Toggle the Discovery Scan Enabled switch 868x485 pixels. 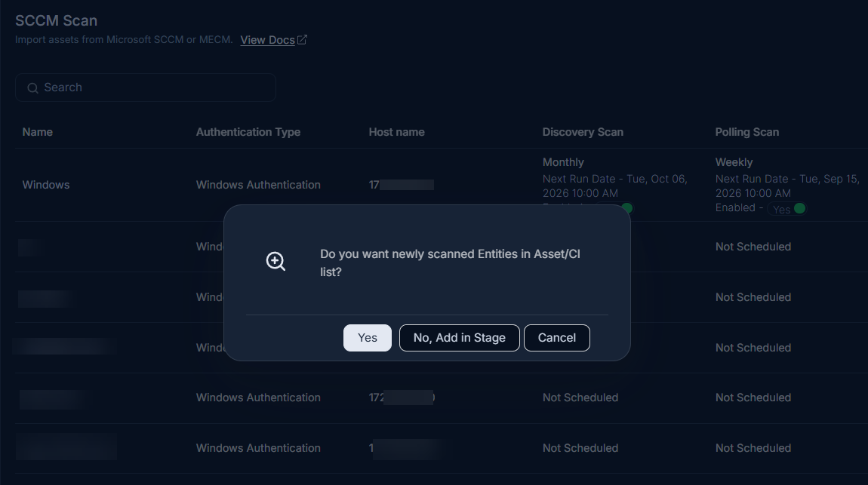click(x=626, y=208)
